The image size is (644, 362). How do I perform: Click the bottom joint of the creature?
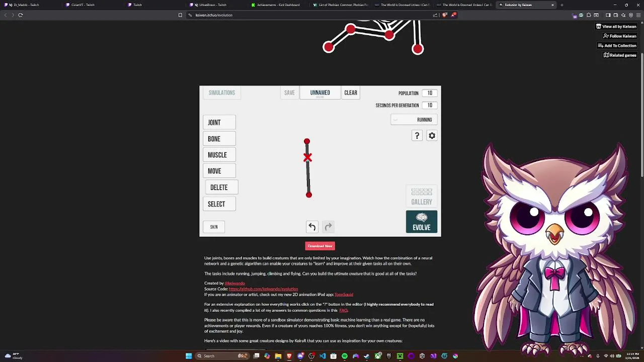point(309,195)
